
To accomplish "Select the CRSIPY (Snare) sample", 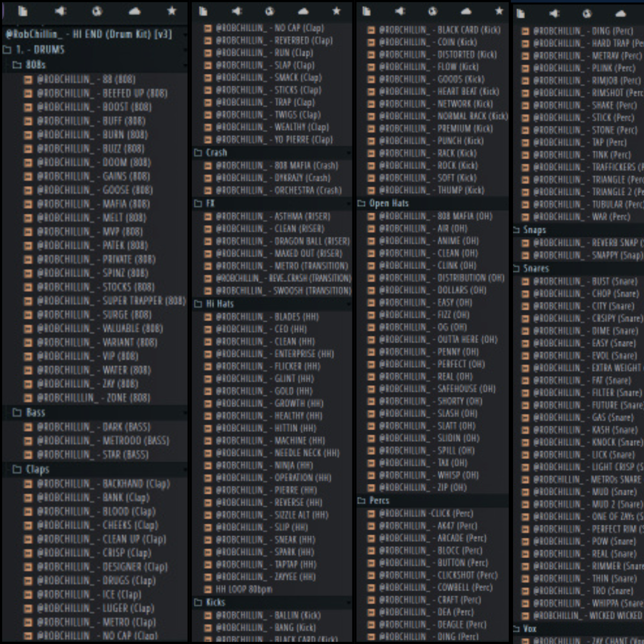I will pyautogui.click(x=589, y=318).
